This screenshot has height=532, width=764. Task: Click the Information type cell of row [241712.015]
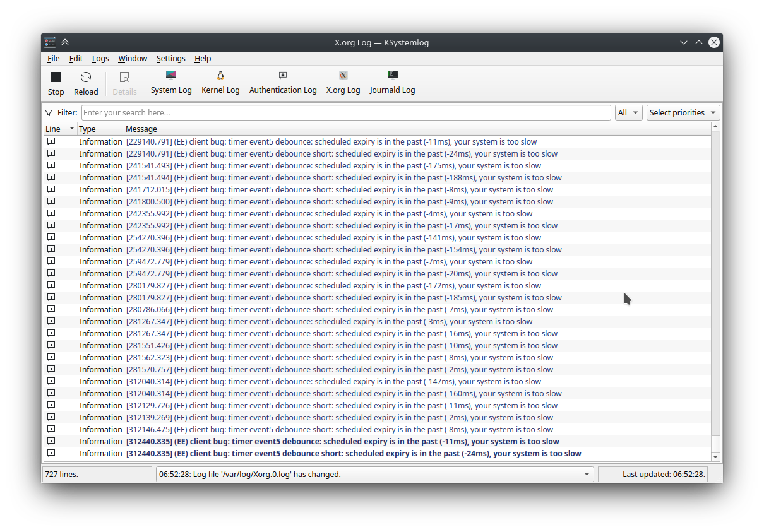tap(100, 189)
